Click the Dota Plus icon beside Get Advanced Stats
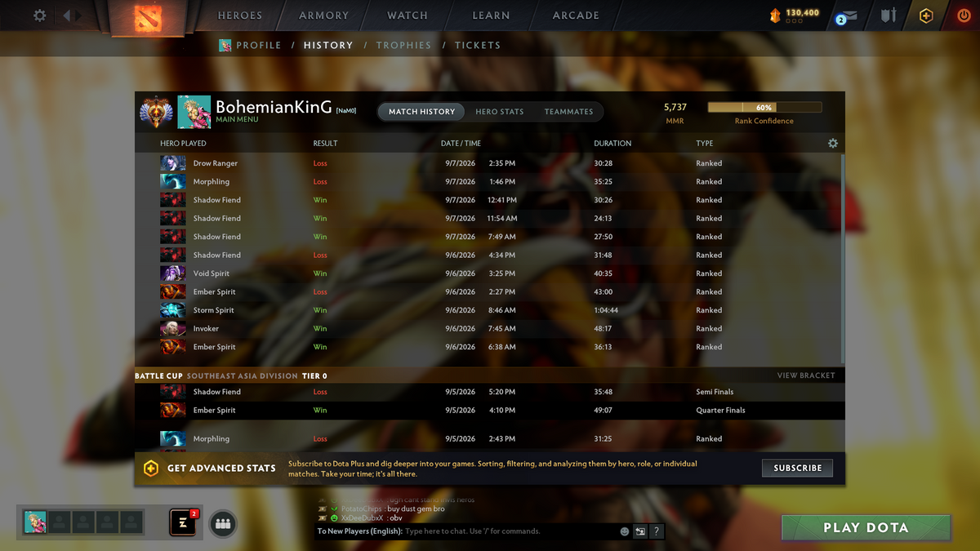980x551 pixels. (151, 468)
